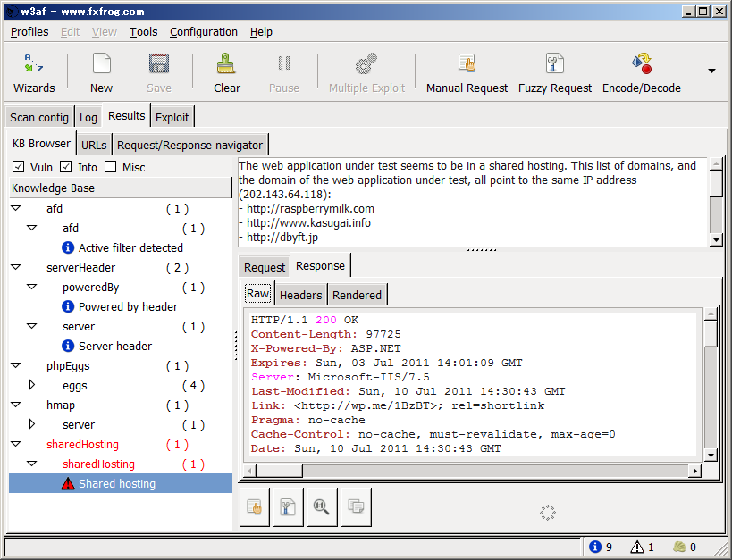Click the Clear broom icon
The width and height of the screenshot is (732, 560).
(227, 64)
